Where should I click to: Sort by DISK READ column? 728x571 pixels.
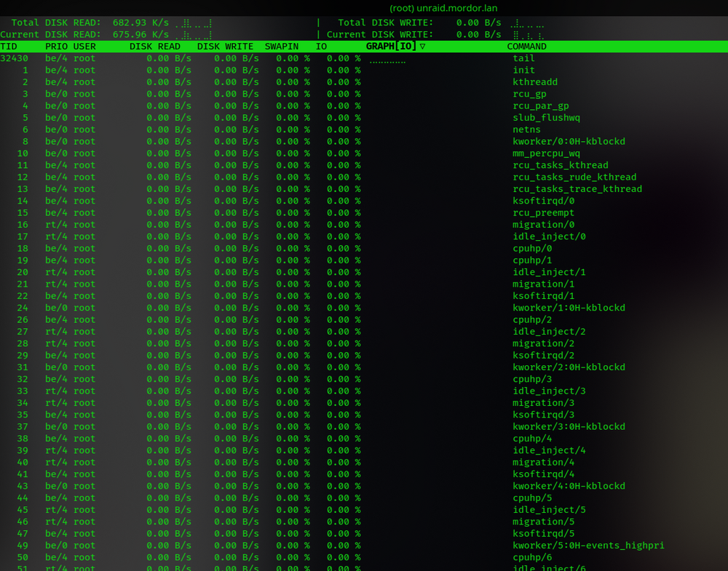pos(154,47)
